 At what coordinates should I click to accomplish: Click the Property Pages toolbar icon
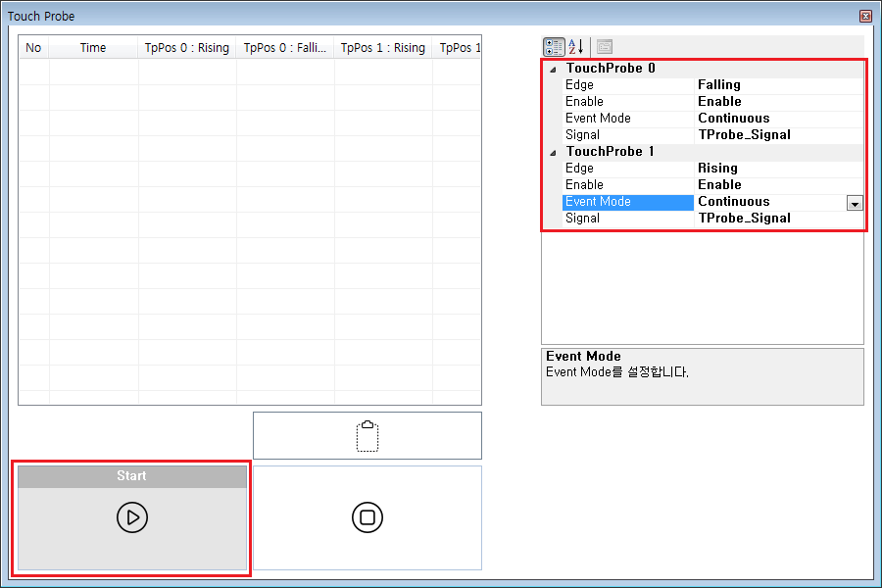605,46
